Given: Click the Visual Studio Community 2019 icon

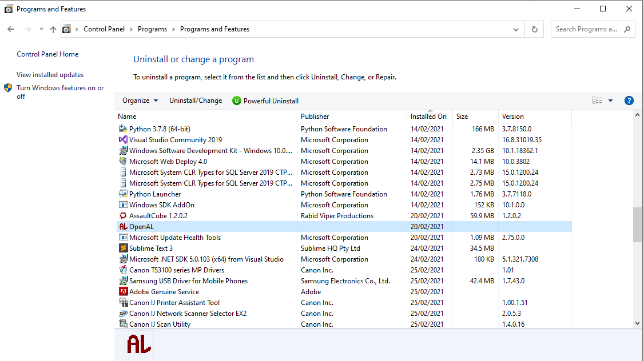Looking at the screenshot, I should (123, 139).
